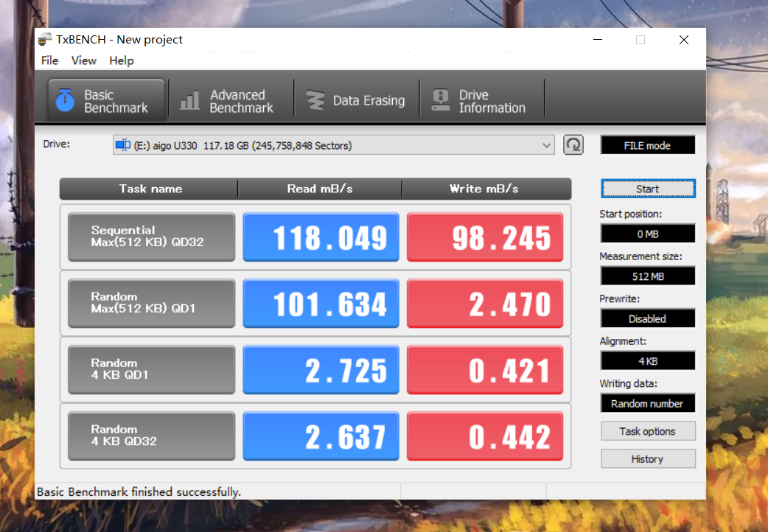
Task: Toggle the FILE mode button
Action: [x=648, y=145]
